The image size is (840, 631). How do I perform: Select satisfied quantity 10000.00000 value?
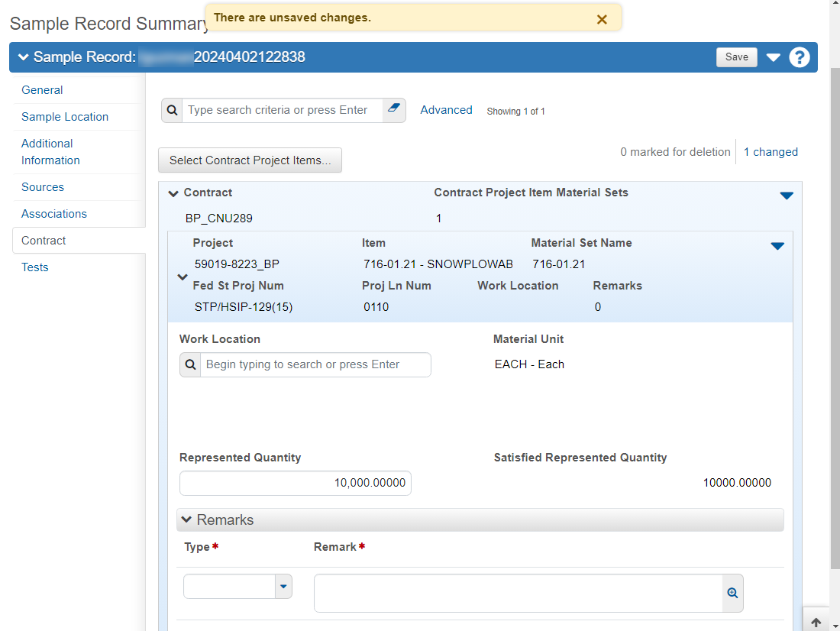tap(737, 483)
